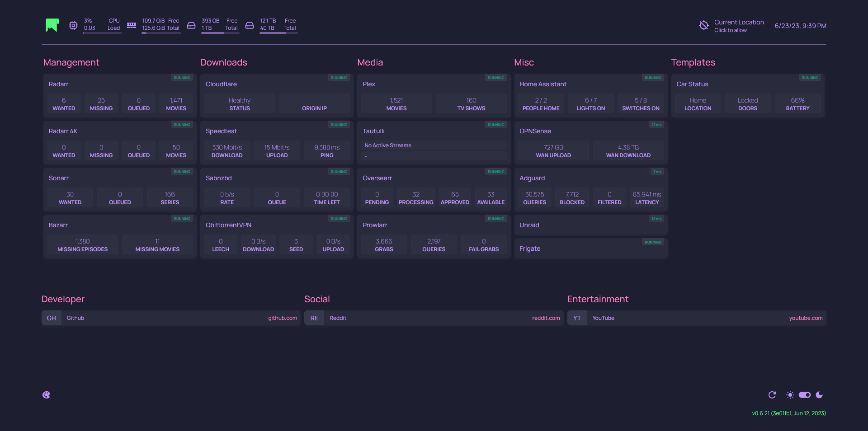
Task: Click the 40 TB storage drive icon
Action: pyautogui.click(x=250, y=25)
